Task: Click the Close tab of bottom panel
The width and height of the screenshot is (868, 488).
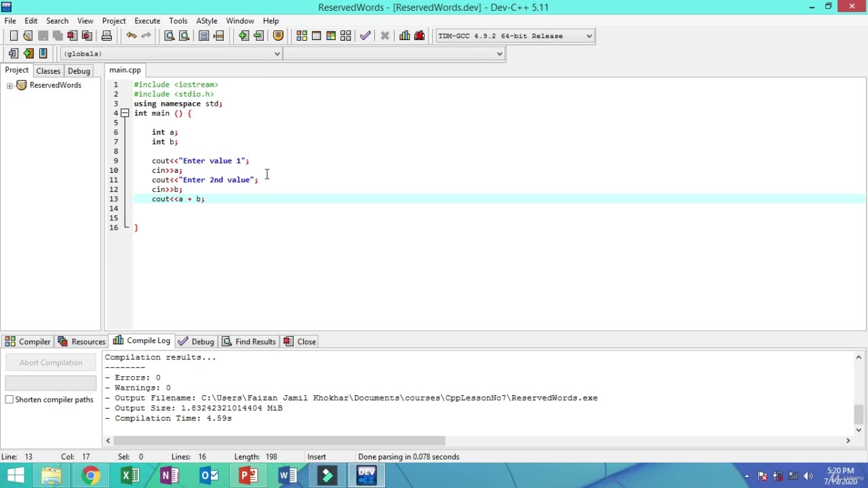Action: [300, 342]
